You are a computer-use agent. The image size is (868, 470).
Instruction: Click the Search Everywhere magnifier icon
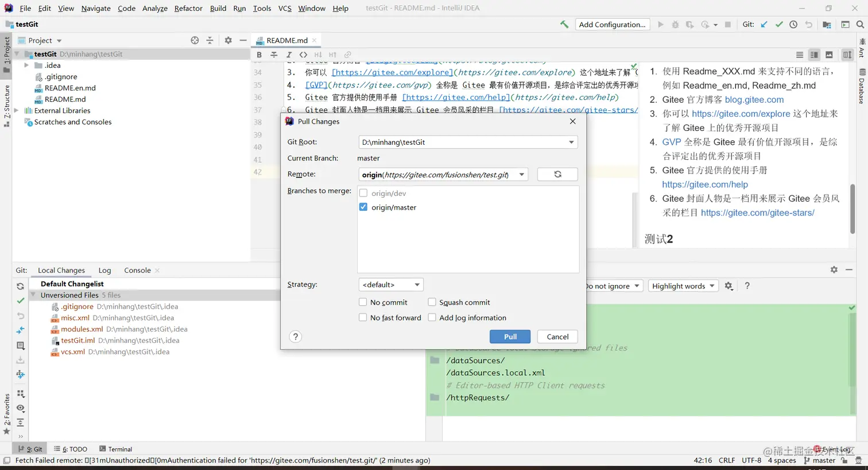point(860,24)
